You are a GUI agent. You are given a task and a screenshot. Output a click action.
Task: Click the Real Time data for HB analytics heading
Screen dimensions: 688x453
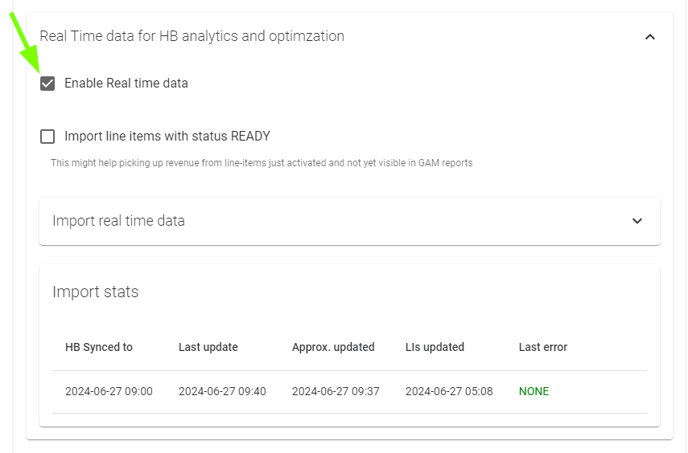point(192,36)
